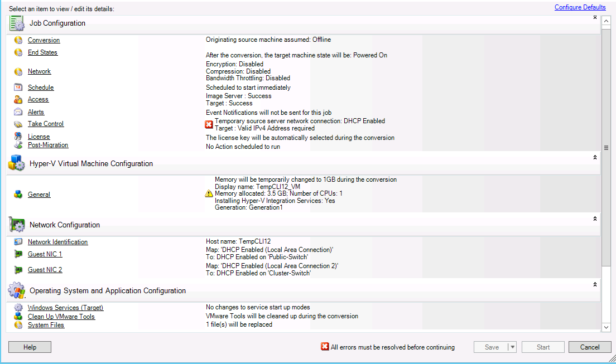Click the warning icon beside General settings
This screenshot has height=364, width=616.
click(209, 193)
